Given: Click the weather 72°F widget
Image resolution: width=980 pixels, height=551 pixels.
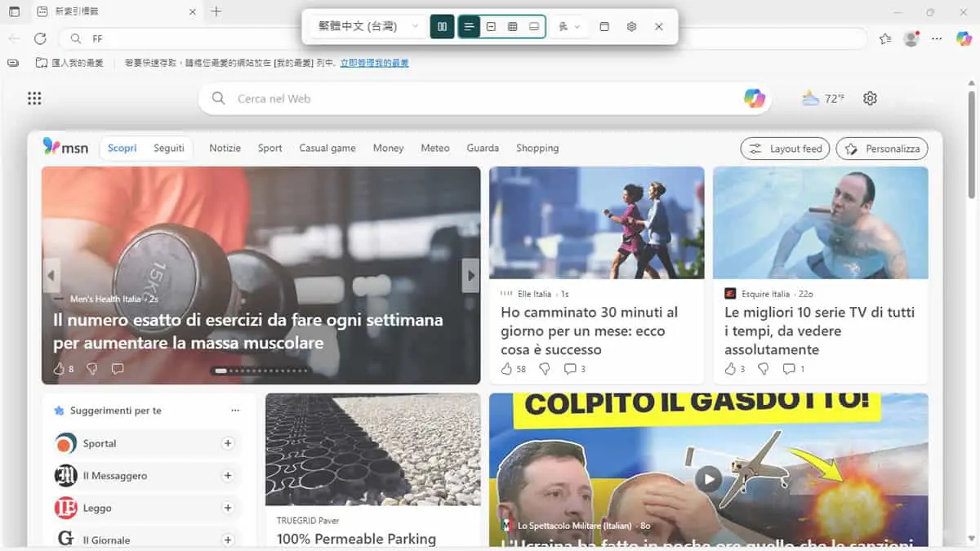Looking at the screenshot, I should (x=823, y=98).
